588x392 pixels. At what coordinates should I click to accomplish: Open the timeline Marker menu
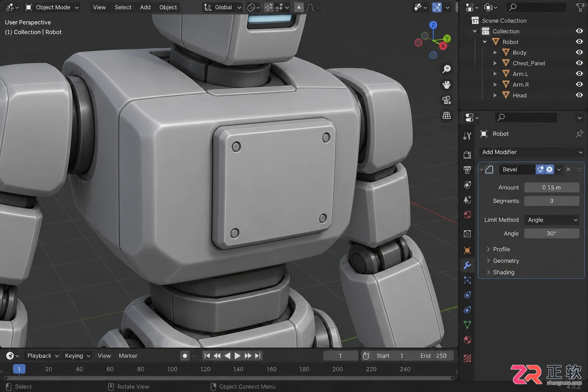pos(128,356)
